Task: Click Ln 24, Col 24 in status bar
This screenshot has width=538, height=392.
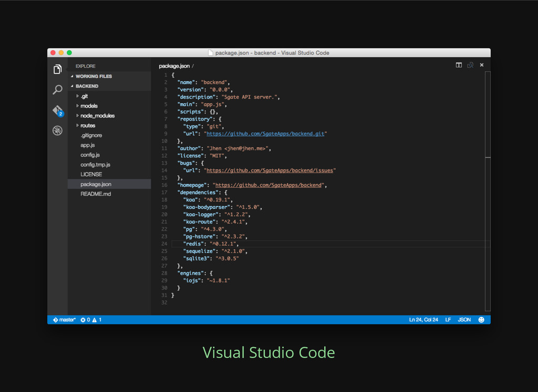Action: coord(423,320)
